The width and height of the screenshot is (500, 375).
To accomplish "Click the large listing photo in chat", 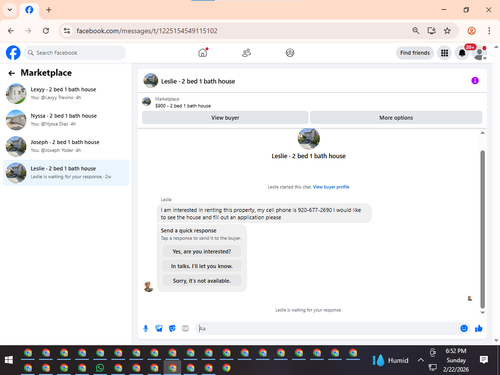I will pos(309,139).
